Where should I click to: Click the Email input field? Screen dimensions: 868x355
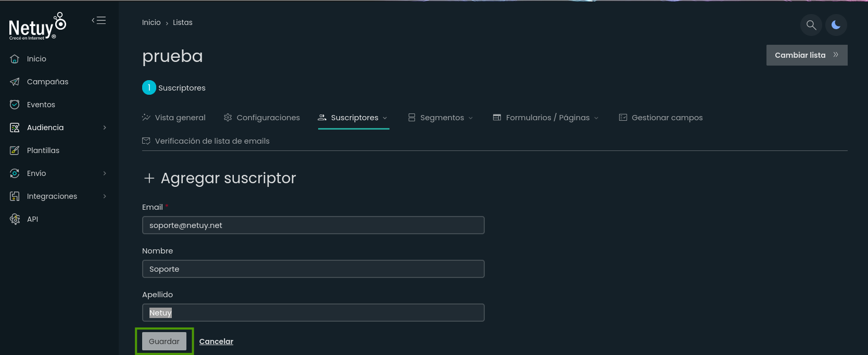(x=313, y=225)
